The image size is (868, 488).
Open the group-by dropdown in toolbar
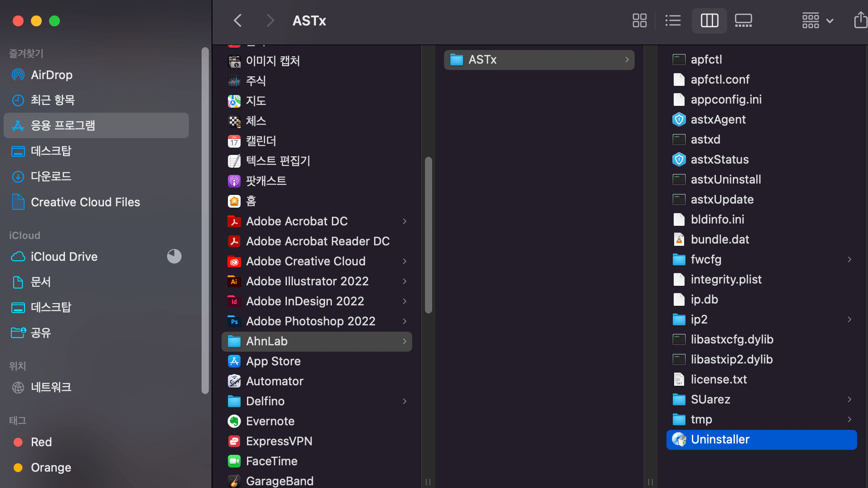pos(818,20)
